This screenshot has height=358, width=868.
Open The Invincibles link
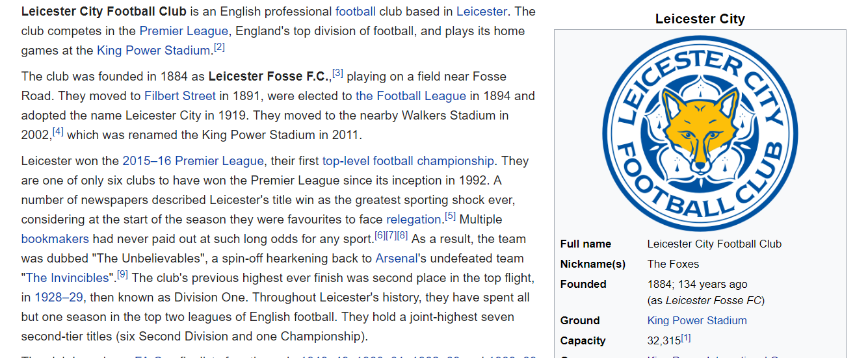tap(68, 277)
